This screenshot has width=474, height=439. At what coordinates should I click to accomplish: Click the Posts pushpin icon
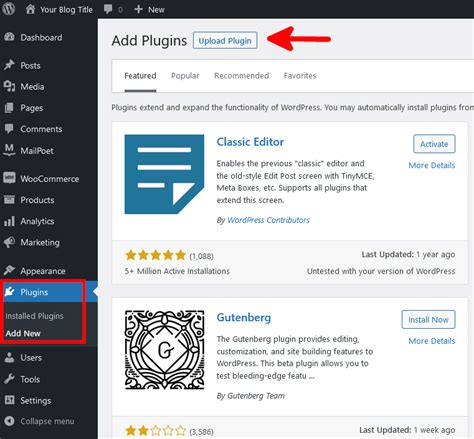coord(9,65)
